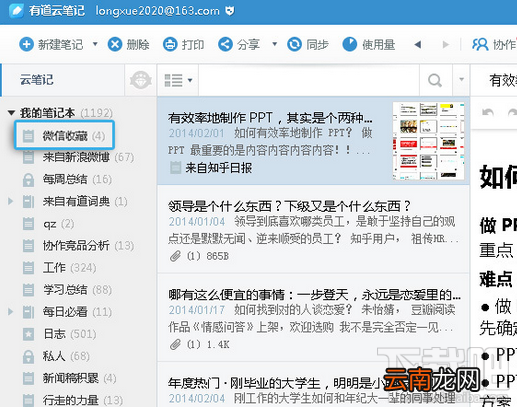This screenshot has height=408, width=517.
Task: Open the 新建笔记 dropdown arrow
Action: coord(95,44)
